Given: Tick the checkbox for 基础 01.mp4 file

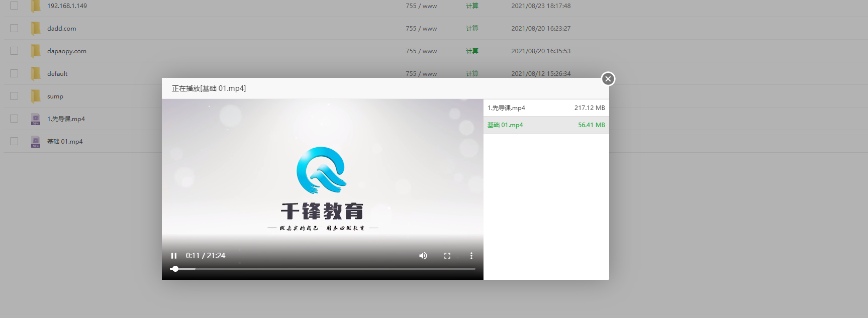Looking at the screenshot, I should click(x=14, y=141).
